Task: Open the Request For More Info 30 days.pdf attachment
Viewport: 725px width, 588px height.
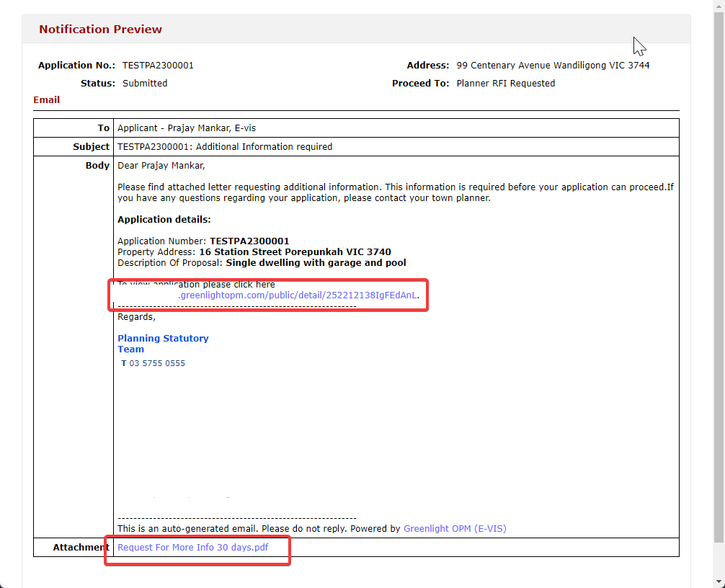Action: pyautogui.click(x=192, y=548)
